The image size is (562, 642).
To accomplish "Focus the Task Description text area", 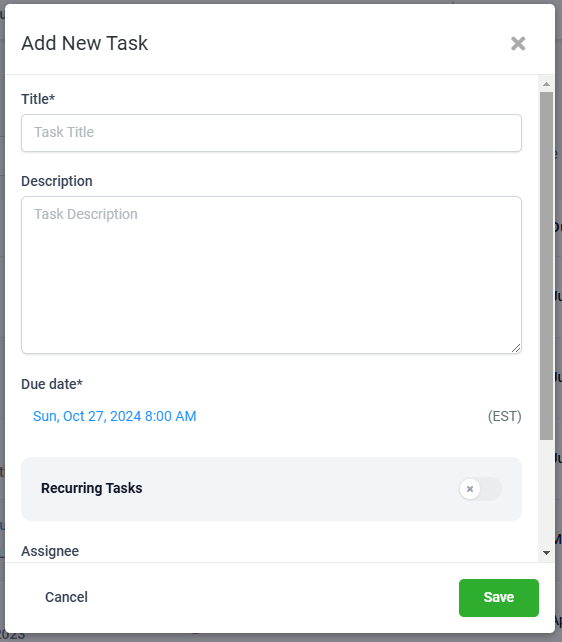I will 271,275.
